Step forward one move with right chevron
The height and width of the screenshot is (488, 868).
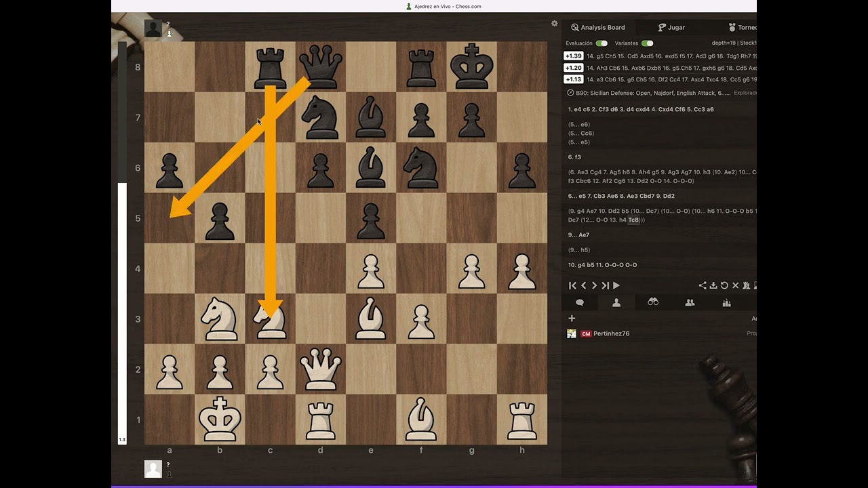[x=594, y=286]
